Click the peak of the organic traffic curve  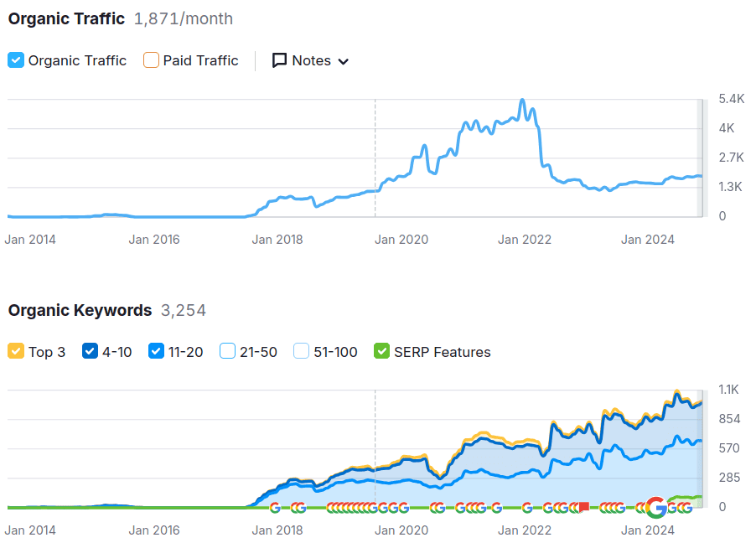coord(523,101)
